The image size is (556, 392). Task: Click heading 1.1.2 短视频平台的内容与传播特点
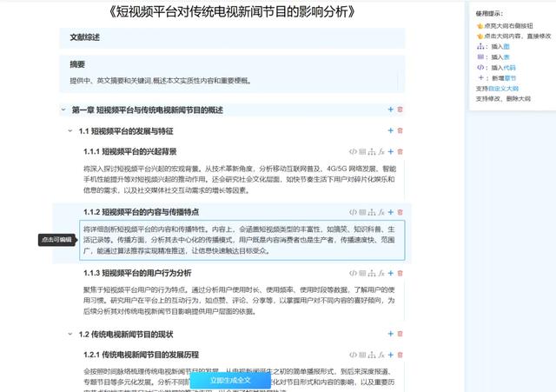(141, 212)
